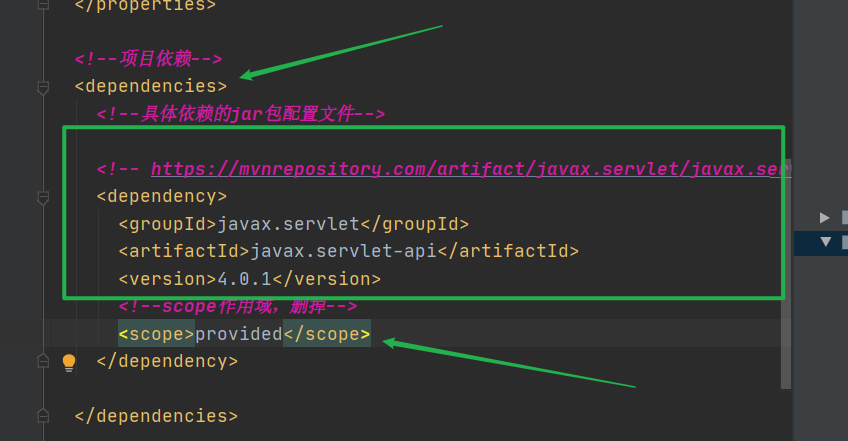Click the </scope> closing tag
848x441 pixels.
click(x=327, y=334)
